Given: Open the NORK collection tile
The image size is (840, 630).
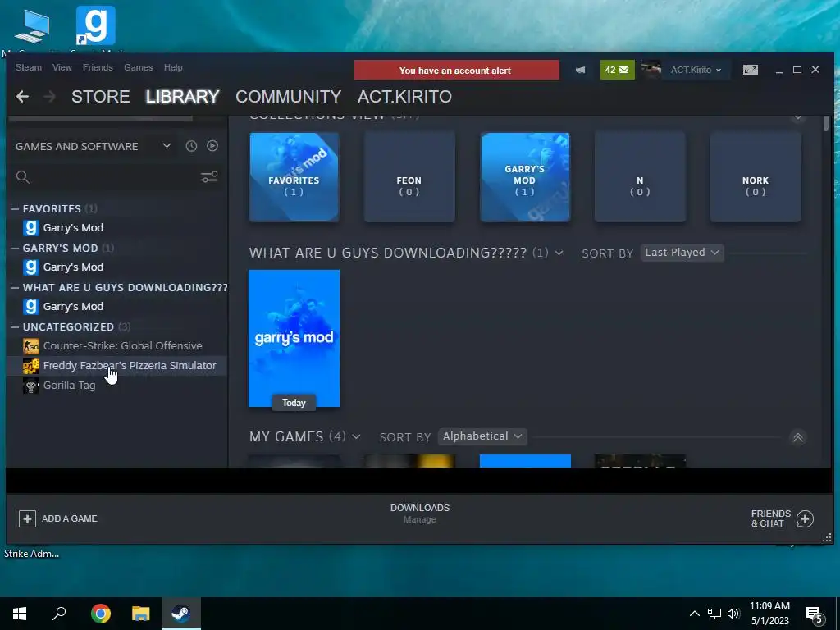Looking at the screenshot, I should pyautogui.click(x=756, y=177).
